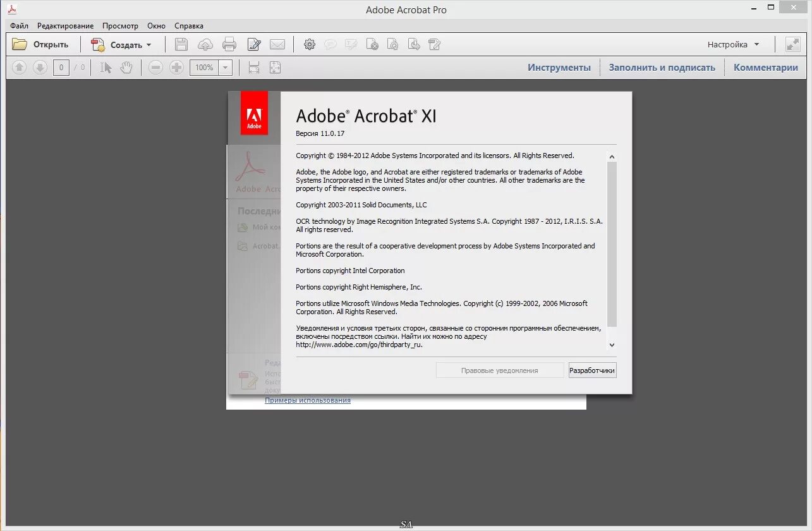Click the Edit text pencil-page icon
The width and height of the screenshot is (812, 531).
(x=253, y=44)
